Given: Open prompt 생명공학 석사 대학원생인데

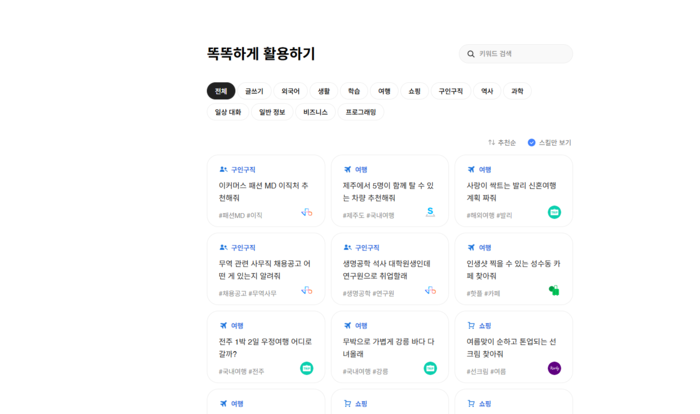Looking at the screenshot, I should (x=390, y=269).
